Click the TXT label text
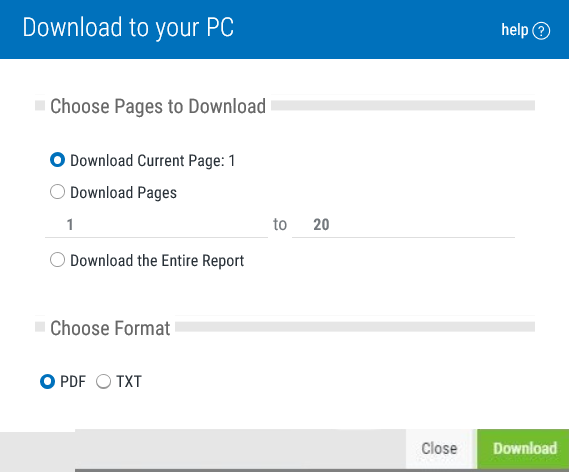This screenshot has height=472, width=569. click(129, 382)
